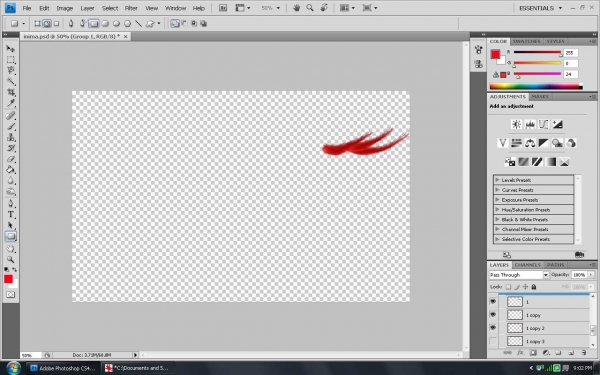Image resolution: width=600 pixels, height=375 pixels.
Task: Switch to Paths tab
Action: (x=555, y=265)
